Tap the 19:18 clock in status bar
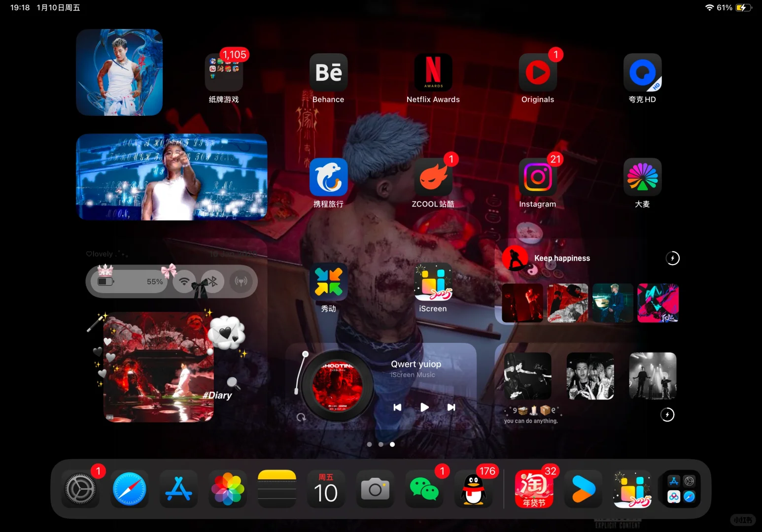 pos(20,7)
